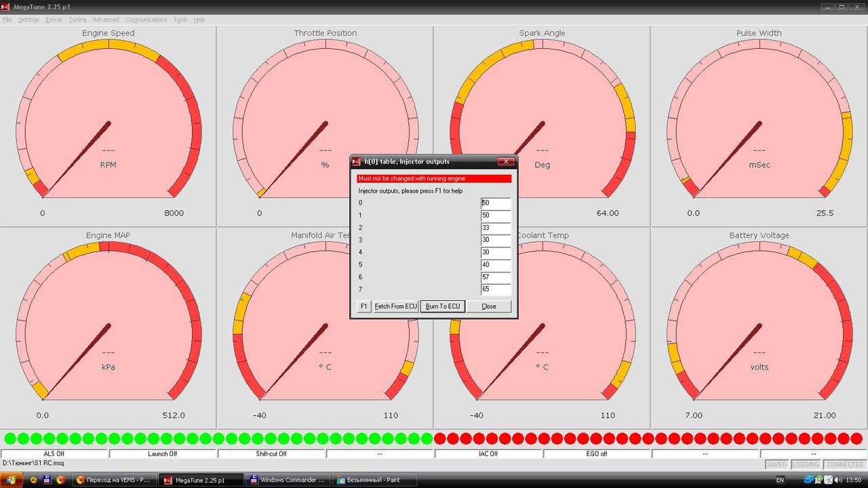Click the EN language indicator in tray
The image size is (868, 488).
point(780,480)
